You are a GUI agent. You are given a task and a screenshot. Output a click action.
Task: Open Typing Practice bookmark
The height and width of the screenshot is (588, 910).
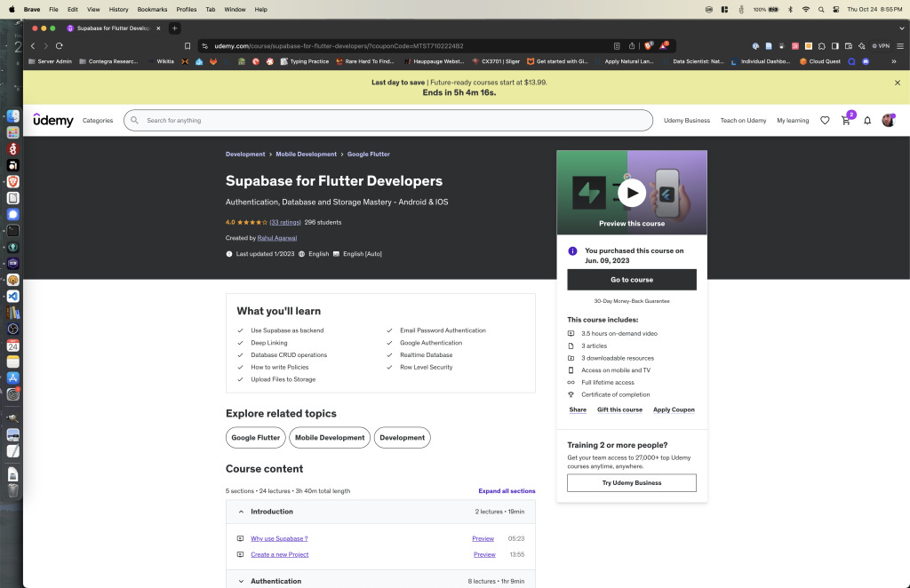[x=304, y=61]
